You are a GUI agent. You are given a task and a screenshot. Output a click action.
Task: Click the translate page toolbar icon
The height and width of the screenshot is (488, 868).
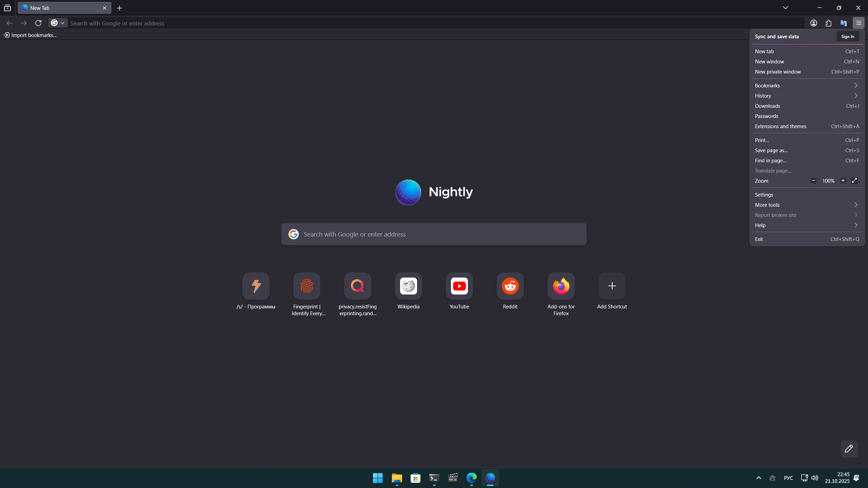tap(843, 23)
